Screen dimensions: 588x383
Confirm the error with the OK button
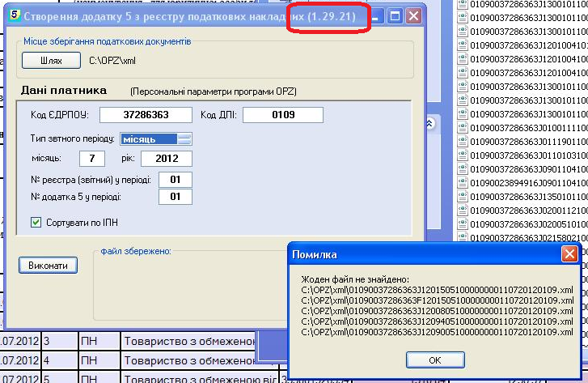(434, 360)
